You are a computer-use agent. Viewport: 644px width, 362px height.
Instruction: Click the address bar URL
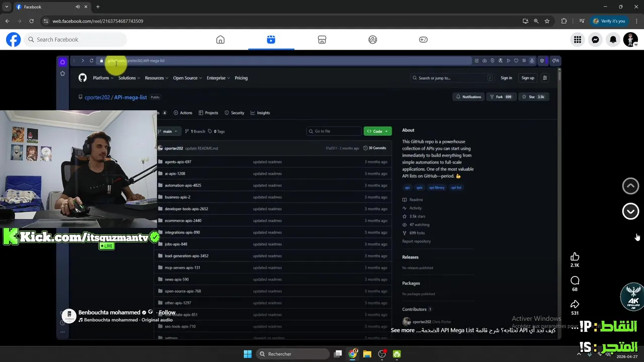point(98,21)
